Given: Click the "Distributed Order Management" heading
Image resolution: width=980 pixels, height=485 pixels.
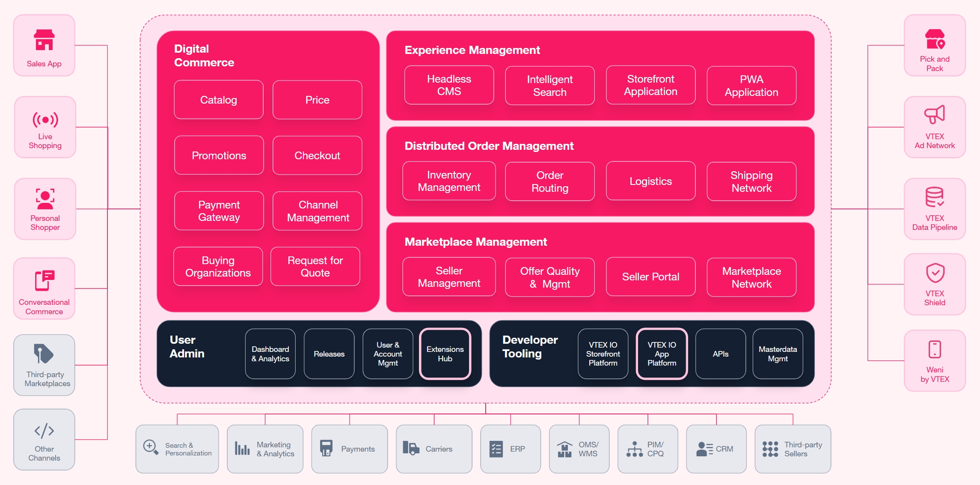Looking at the screenshot, I should tap(489, 146).
